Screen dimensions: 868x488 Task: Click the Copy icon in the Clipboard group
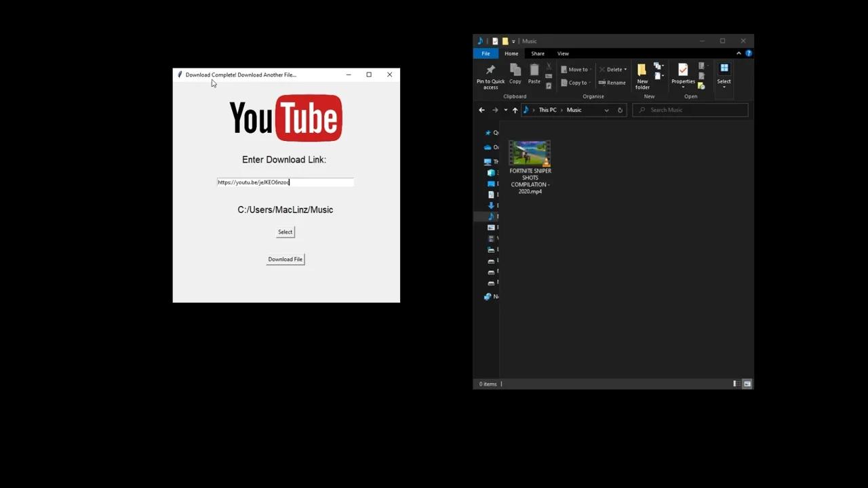tap(515, 71)
